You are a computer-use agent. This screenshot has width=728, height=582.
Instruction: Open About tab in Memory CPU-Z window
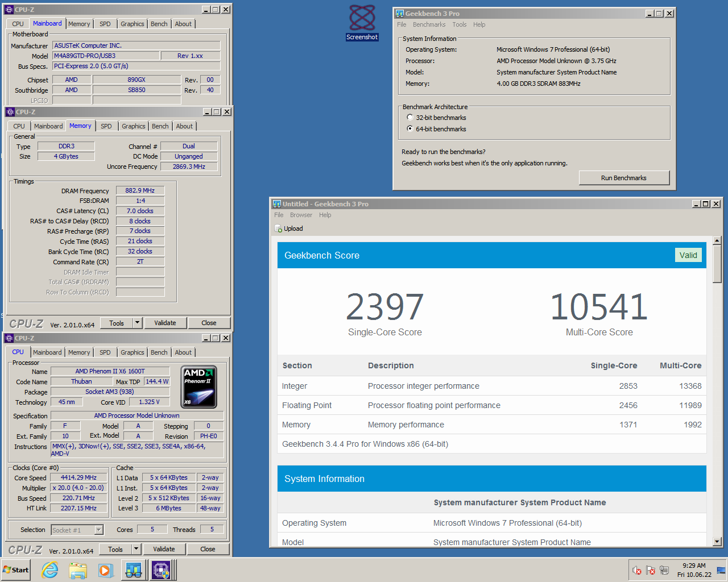tap(184, 126)
